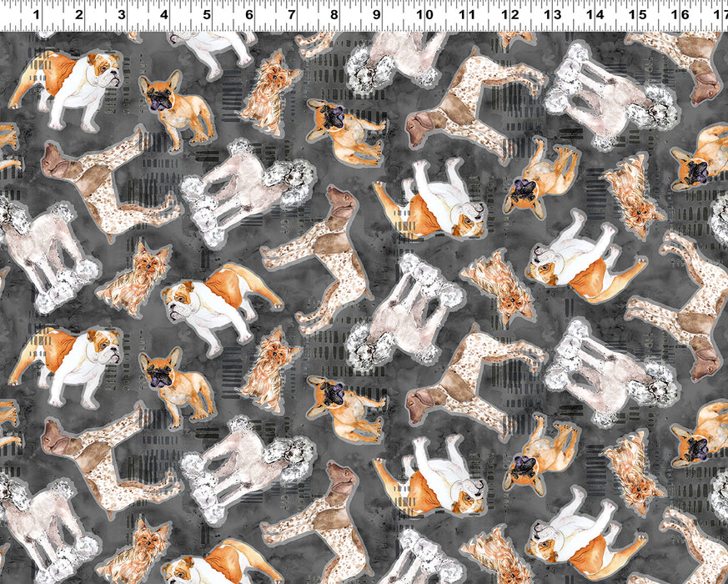The height and width of the screenshot is (584, 728).
Task: Select the number 12 on the ruler
Action: click(510, 14)
